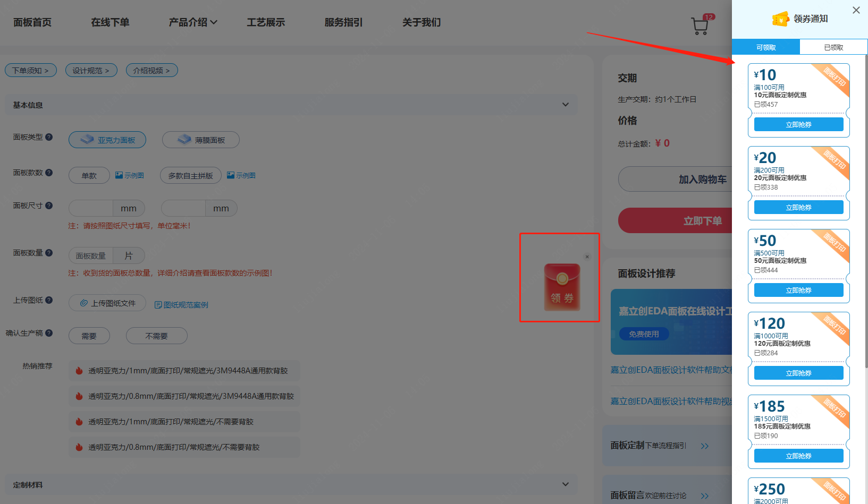Viewport: 868px width, 504px height.
Task: Open 设计规范 guide
Action: pos(91,70)
